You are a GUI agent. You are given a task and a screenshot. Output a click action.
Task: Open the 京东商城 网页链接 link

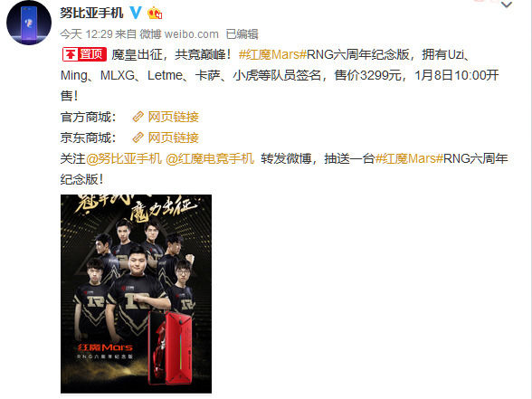pos(173,138)
